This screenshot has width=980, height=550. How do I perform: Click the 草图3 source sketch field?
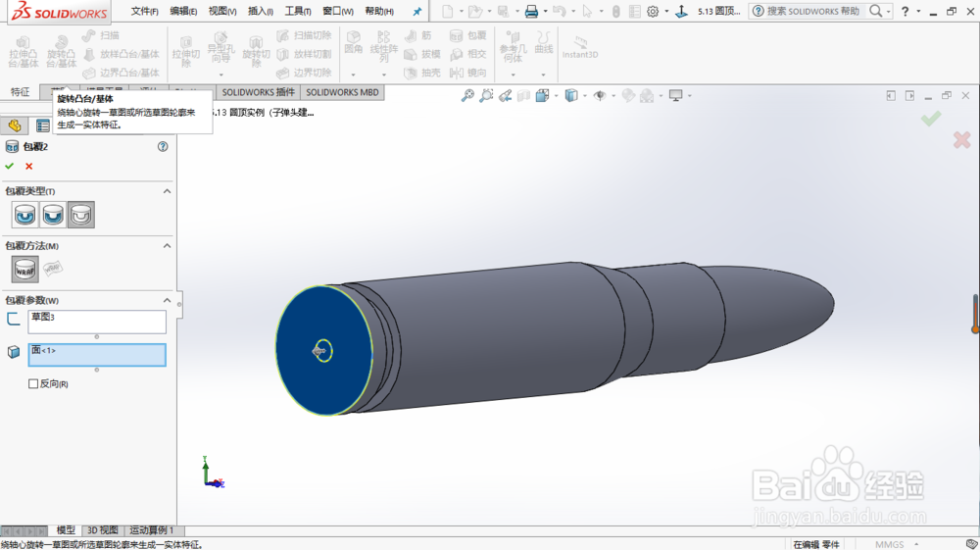click(97, 322)
